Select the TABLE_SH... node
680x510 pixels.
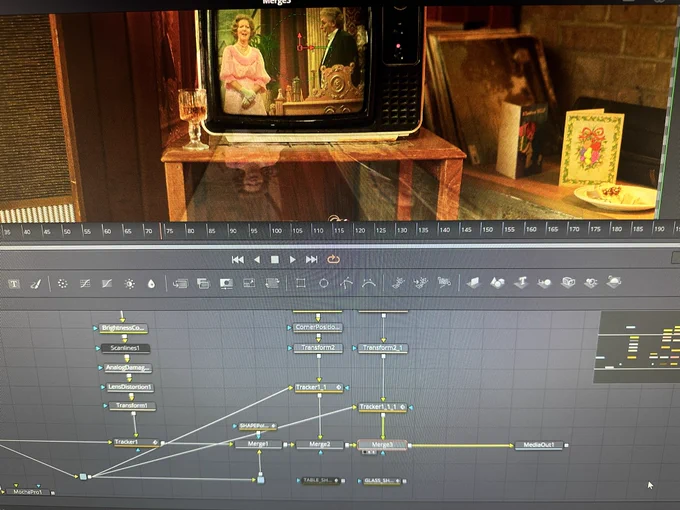(x=320, y=481)
